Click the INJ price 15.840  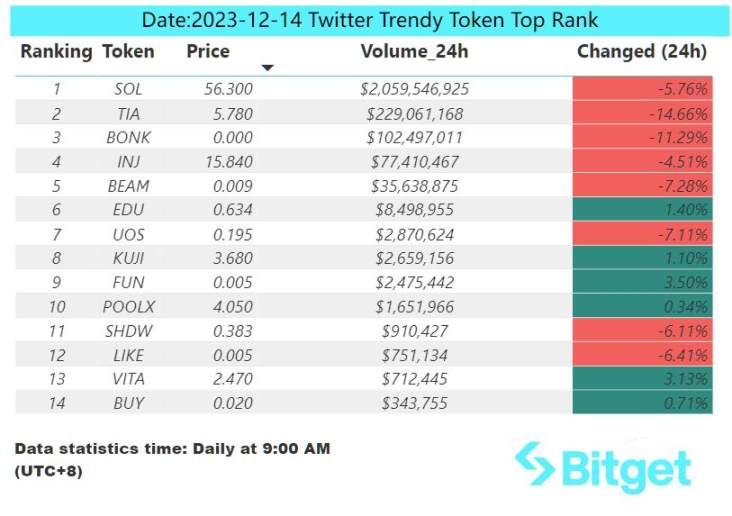[229, 162]
